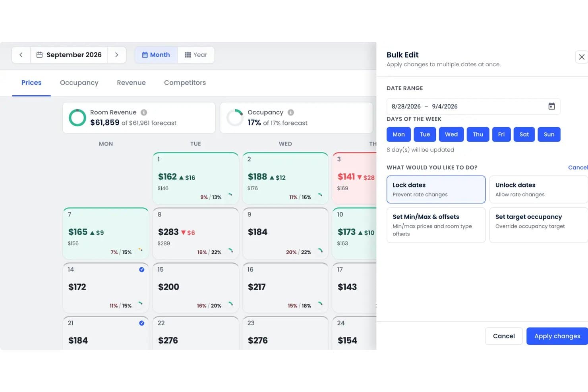Choose Lock dates option
588x392 pixels.
tap(436, 189)
